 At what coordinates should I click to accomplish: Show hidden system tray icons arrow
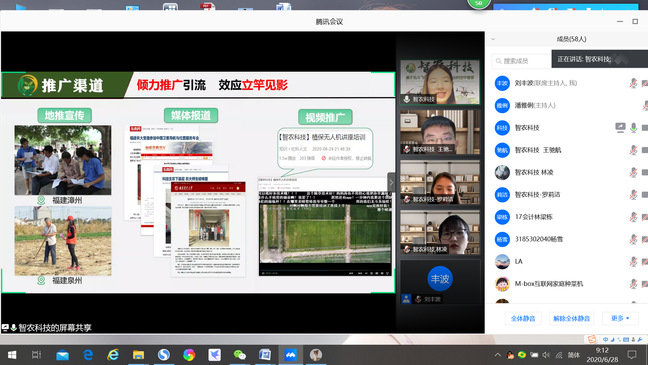tap(498, 355)
